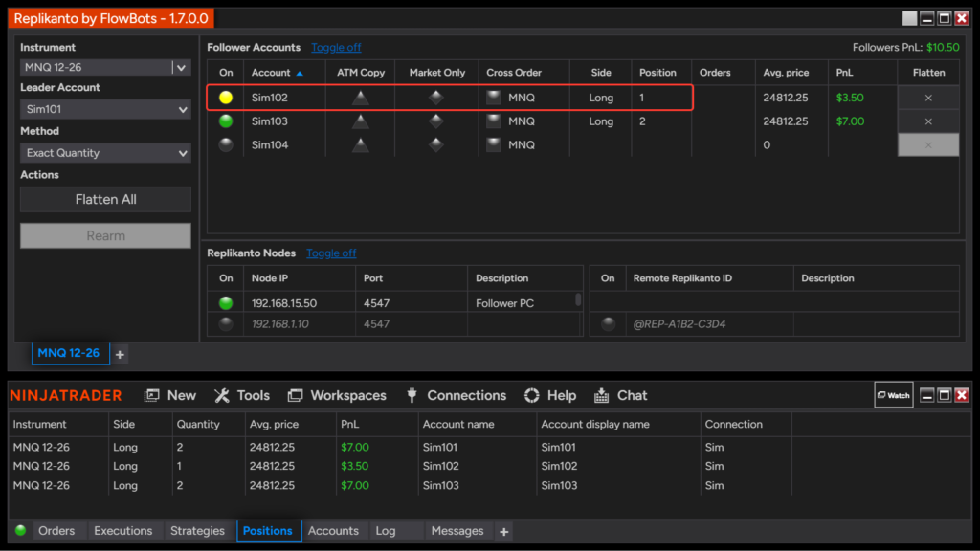
Task: Open the Workspaces menu
Action: pyautogui.click(x=337, y=395)
